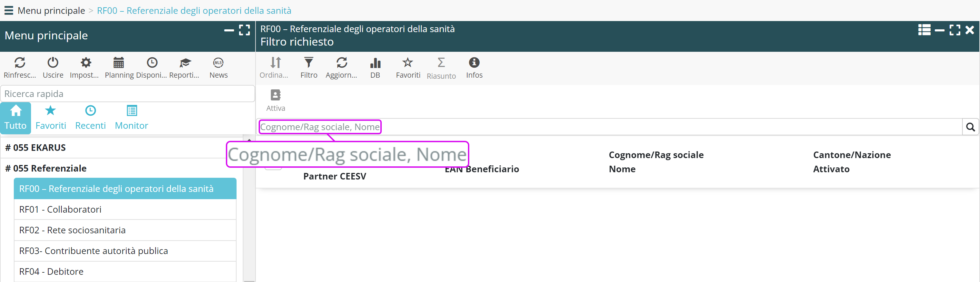Switch to the Recenti tab
The width and height of the screenshot is (980, 282).
click(90, 118)
